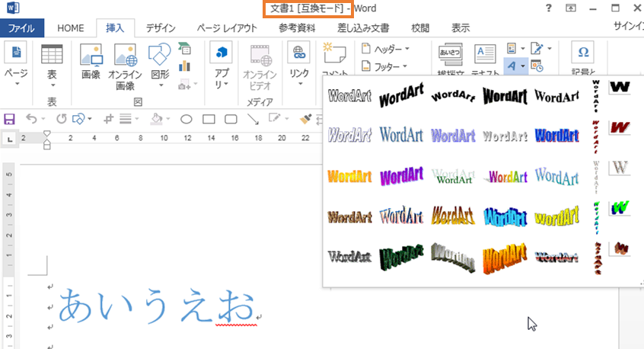Image resolution: width=644 pixels, height=349 pixels.
Task: Choose the orange 3D WordArt in bottom row
Action: (x=505, y=258)
